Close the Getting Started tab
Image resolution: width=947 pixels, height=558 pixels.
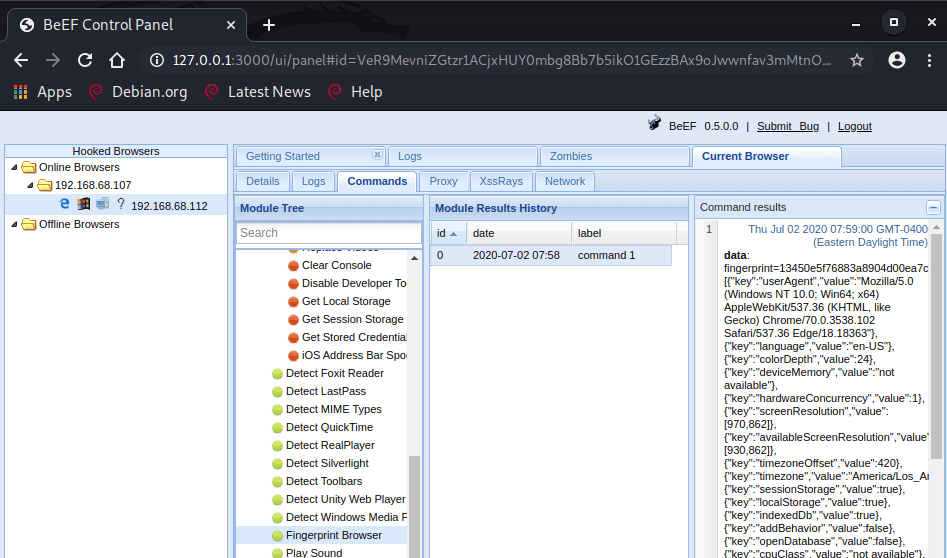(377, 155)
